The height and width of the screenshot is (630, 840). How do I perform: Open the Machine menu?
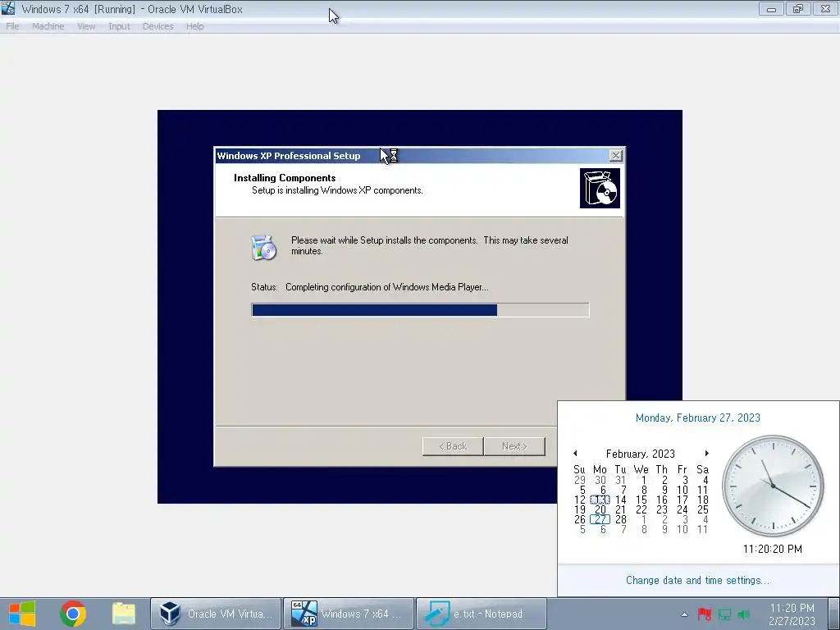(x=48, y=26)
